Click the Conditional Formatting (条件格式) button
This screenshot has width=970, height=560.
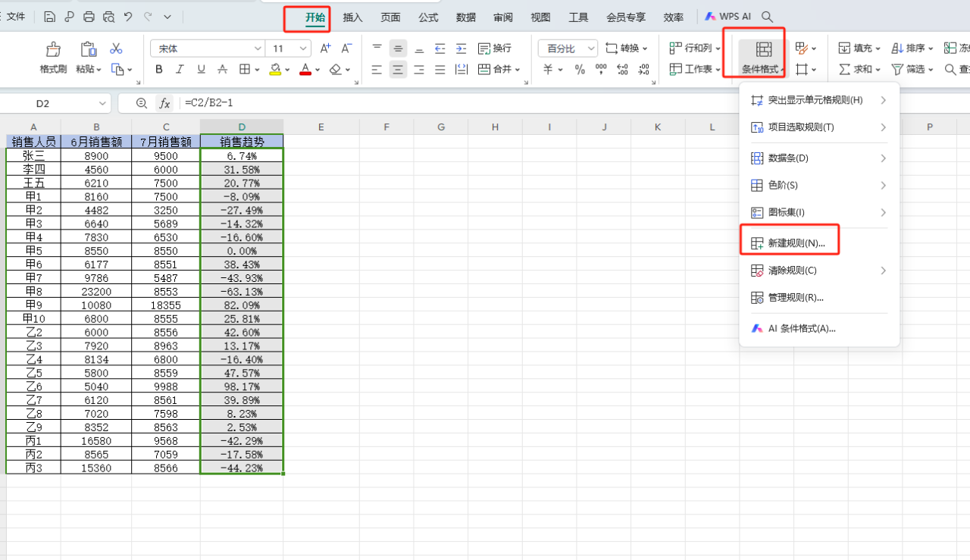point(763,58)
